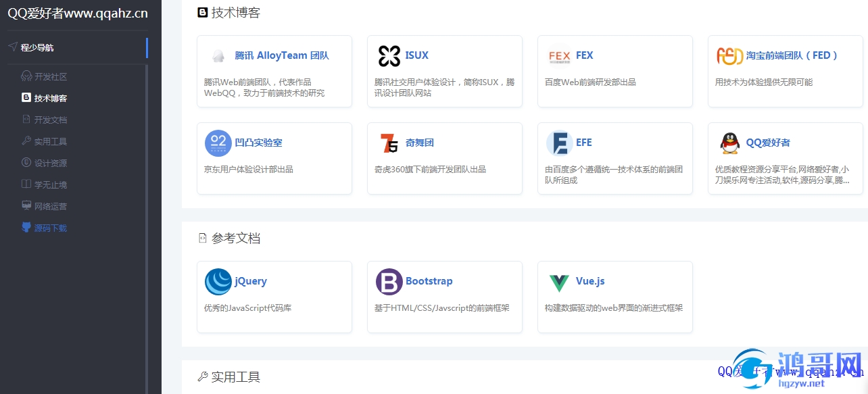Click the ISUX knot logo icon
The height and width of the screenshot is (394, 868).
(389, 56)
